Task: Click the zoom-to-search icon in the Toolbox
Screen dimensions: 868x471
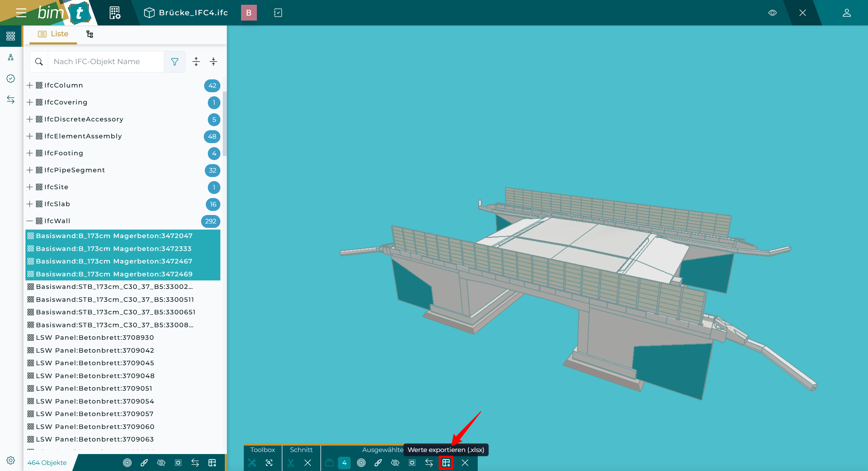Action: pos(269,463)
